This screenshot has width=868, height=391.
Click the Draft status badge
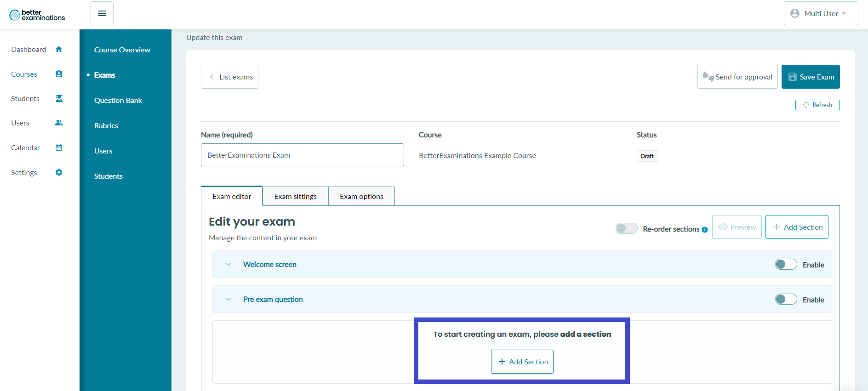coord(647,156)
